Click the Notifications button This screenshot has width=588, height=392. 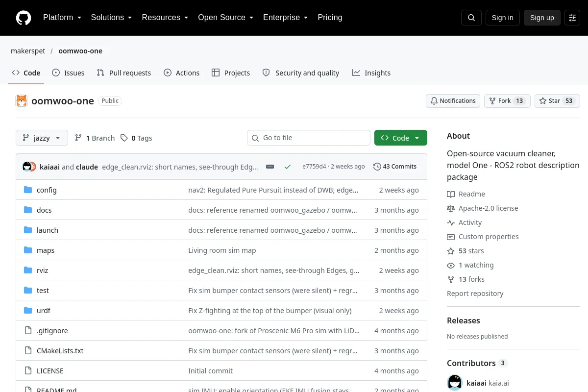click(x=453, y=101)
